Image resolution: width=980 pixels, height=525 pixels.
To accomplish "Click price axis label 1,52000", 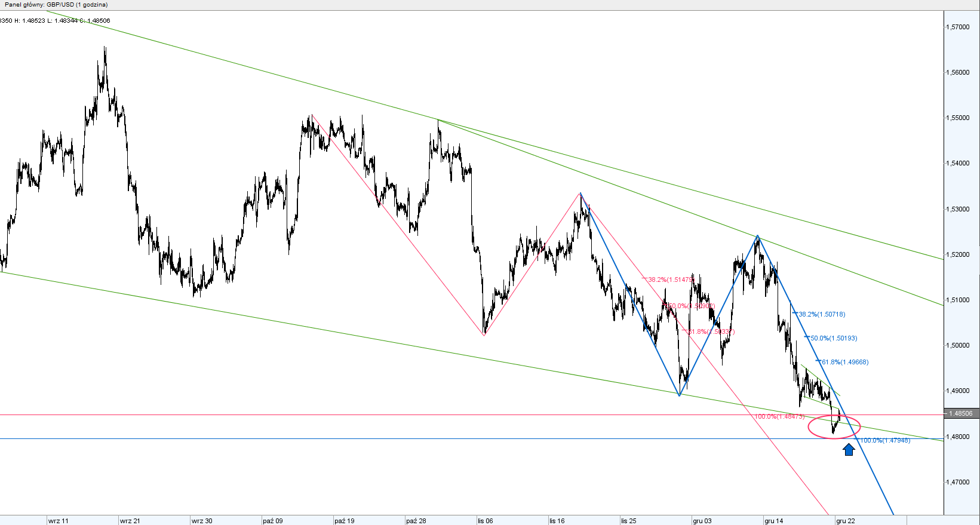I will 958,254.
